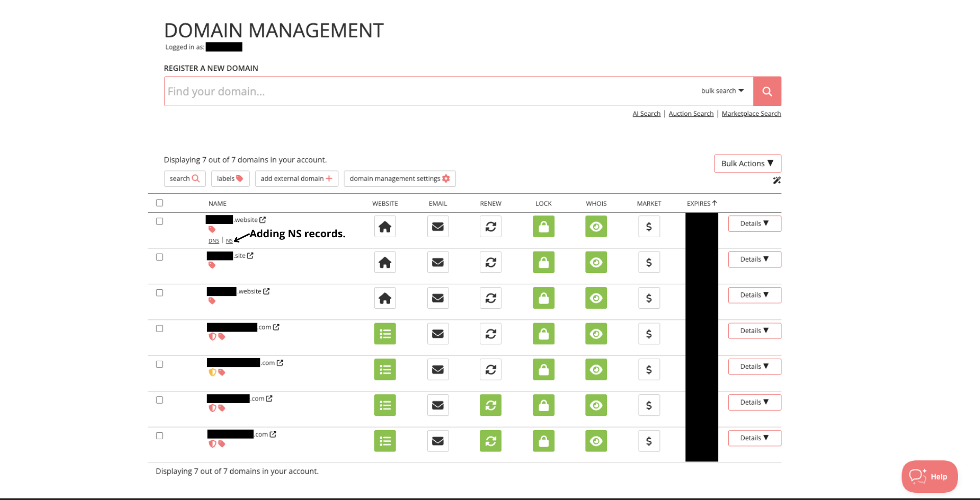
Task: Expand Details for the first .website domain
Action: (754, 223)
